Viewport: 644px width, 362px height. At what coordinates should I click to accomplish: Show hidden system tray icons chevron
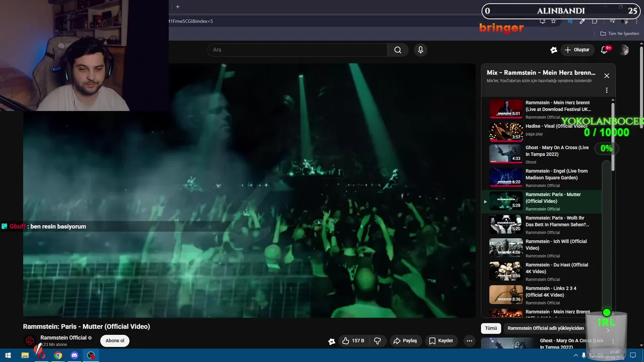tap(576, 355)
